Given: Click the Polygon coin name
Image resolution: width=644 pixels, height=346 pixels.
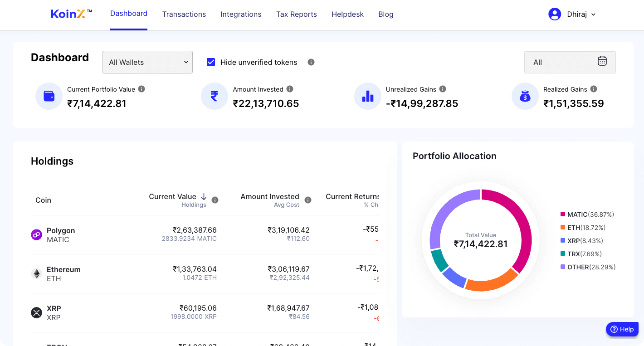Looking at the screenshot, I should [x=61, y=230].
